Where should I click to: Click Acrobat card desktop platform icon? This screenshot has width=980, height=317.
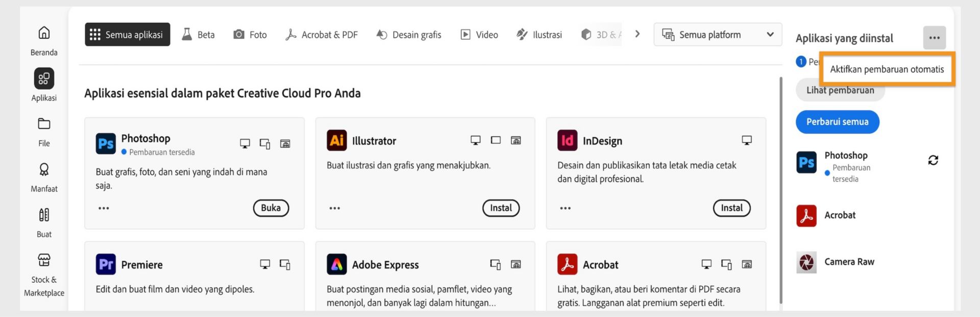(706, 264)
